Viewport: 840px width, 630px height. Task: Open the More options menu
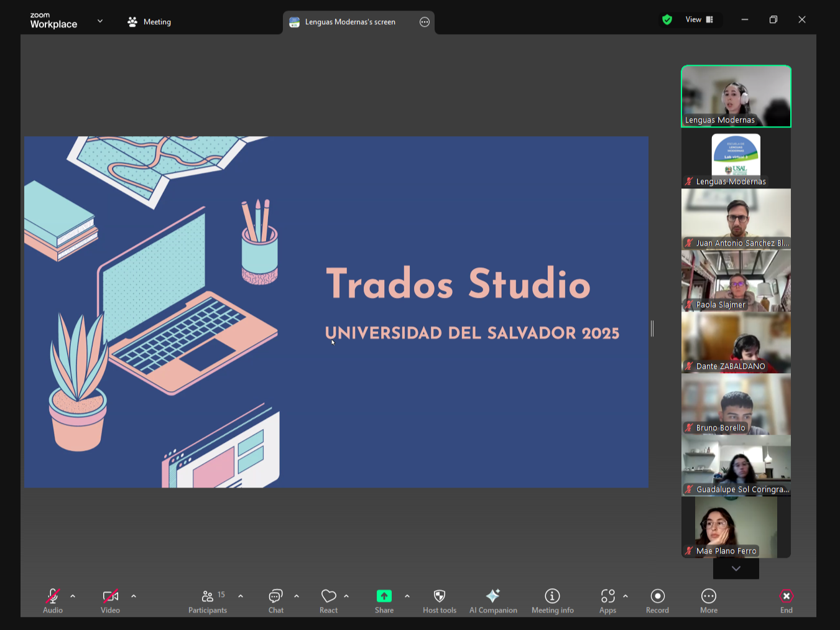coord(709,600)
